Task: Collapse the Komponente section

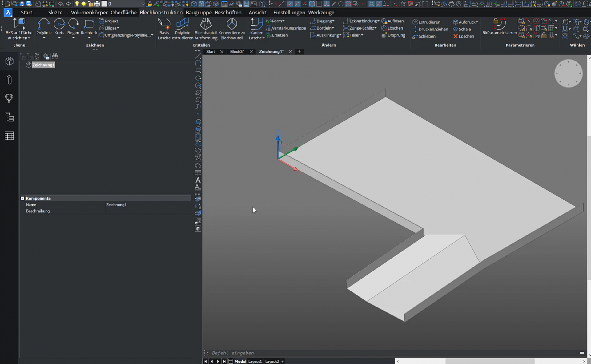Action: coord(22,198)
